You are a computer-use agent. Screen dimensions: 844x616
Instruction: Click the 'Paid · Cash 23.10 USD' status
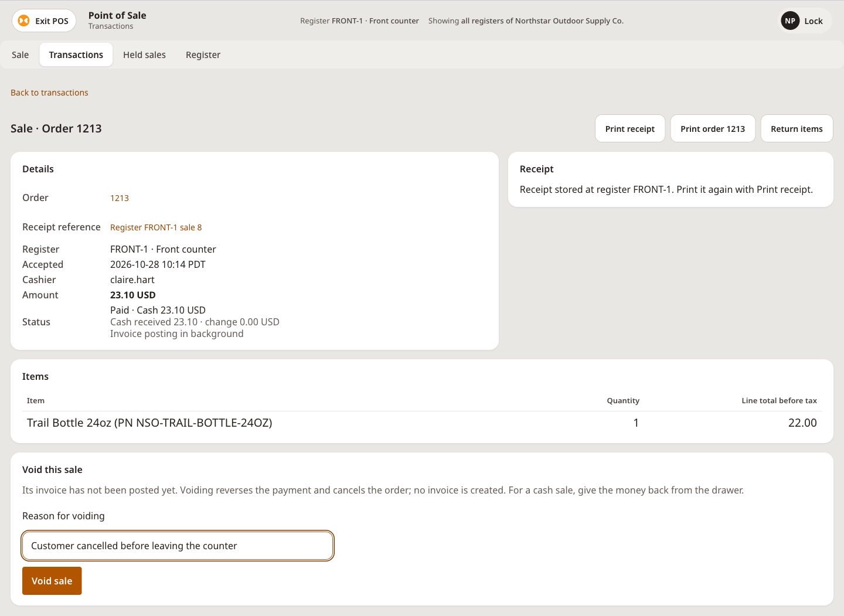point(158,310)
